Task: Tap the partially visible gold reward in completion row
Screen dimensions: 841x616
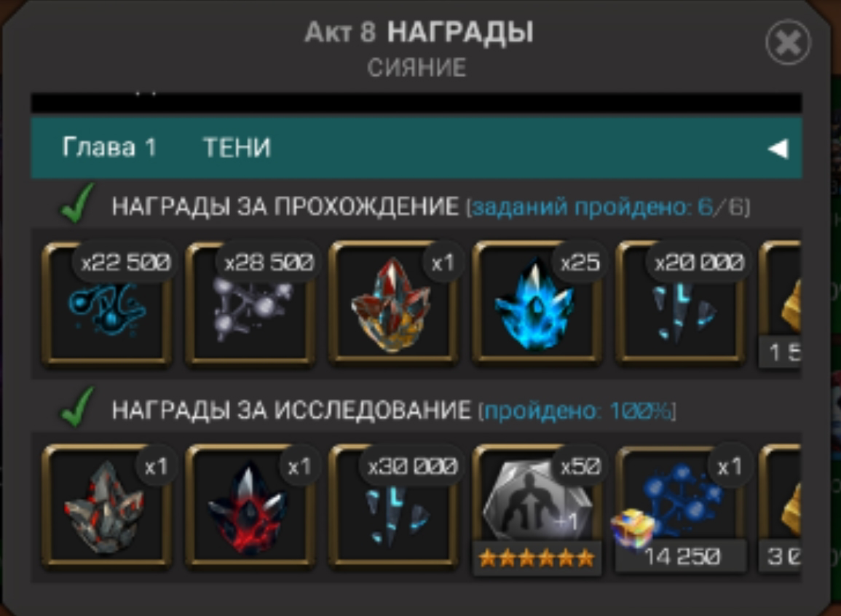Action: click(781, 304)
